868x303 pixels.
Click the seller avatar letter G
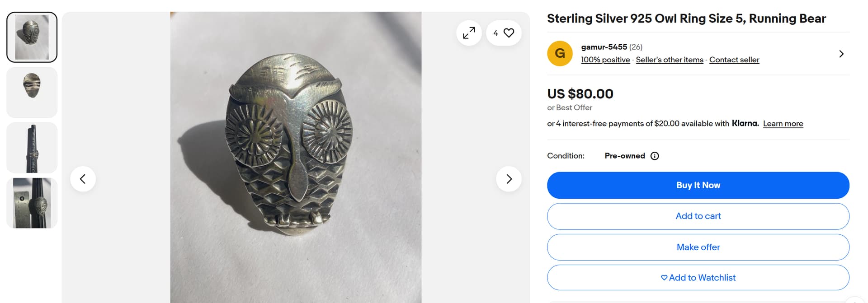pyautogui.click(x=560, y=53)
